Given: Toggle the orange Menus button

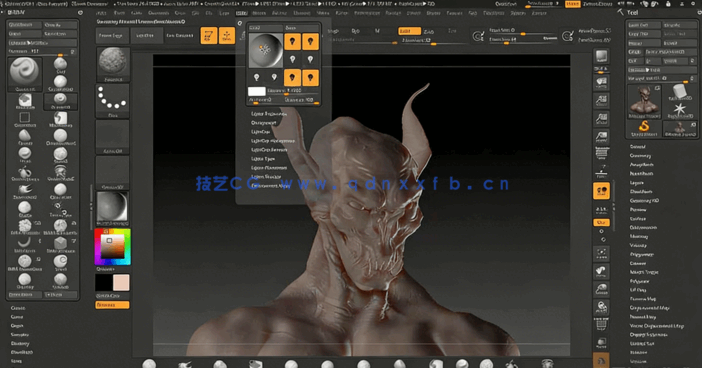Looking at the screenshot, I should coord(572,4).
